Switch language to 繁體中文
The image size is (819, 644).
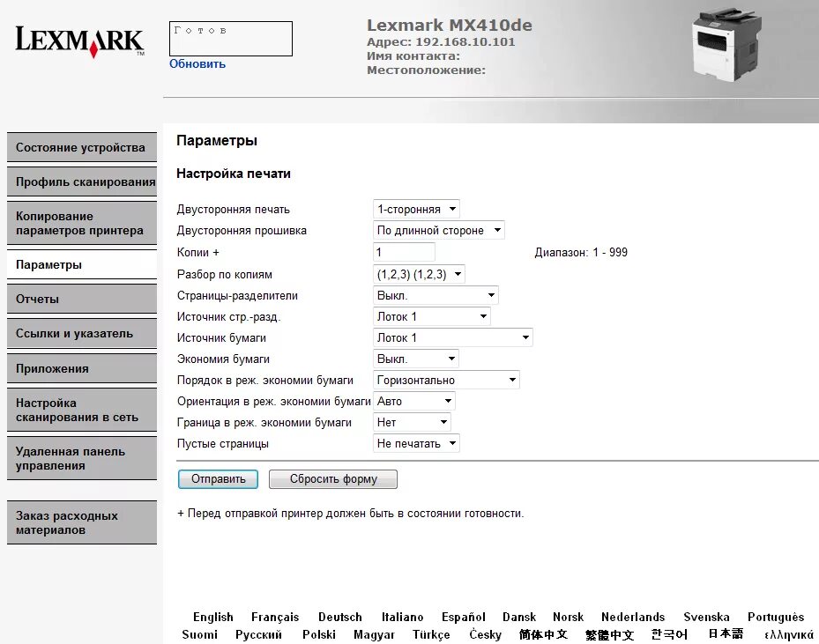coord(609,634)
